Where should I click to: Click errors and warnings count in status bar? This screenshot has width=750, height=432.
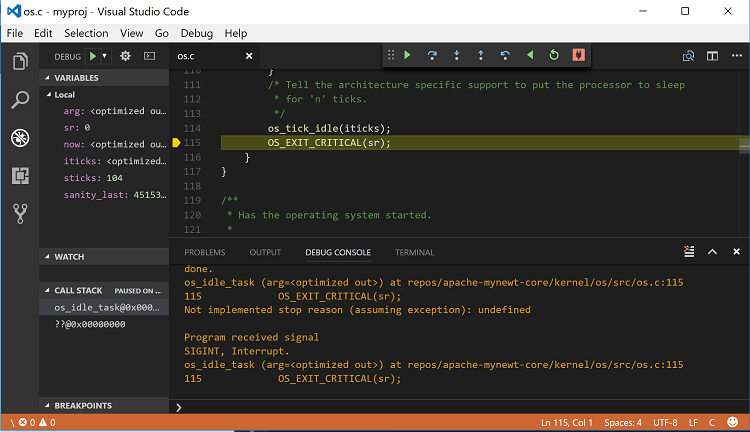click(x=38, y=422)
